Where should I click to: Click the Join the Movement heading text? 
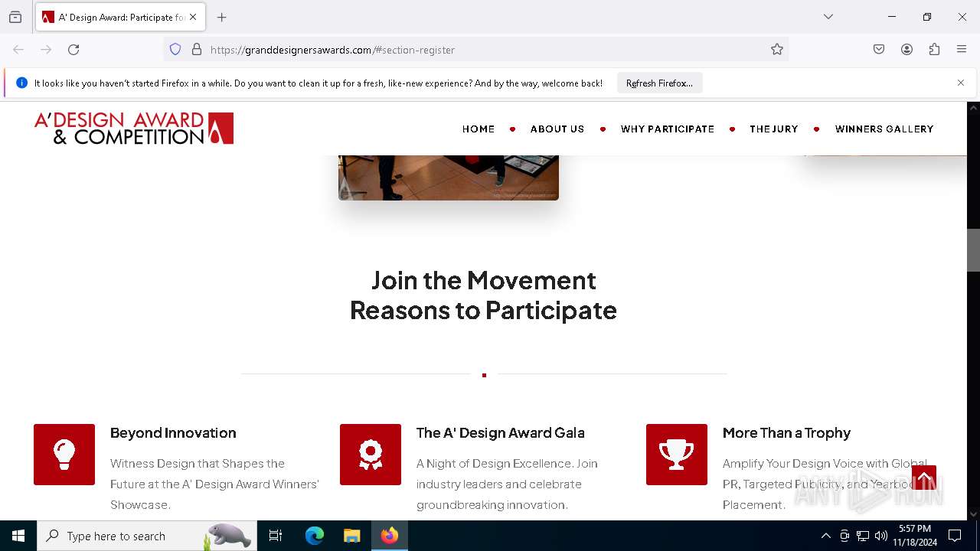tap(483, 280)
